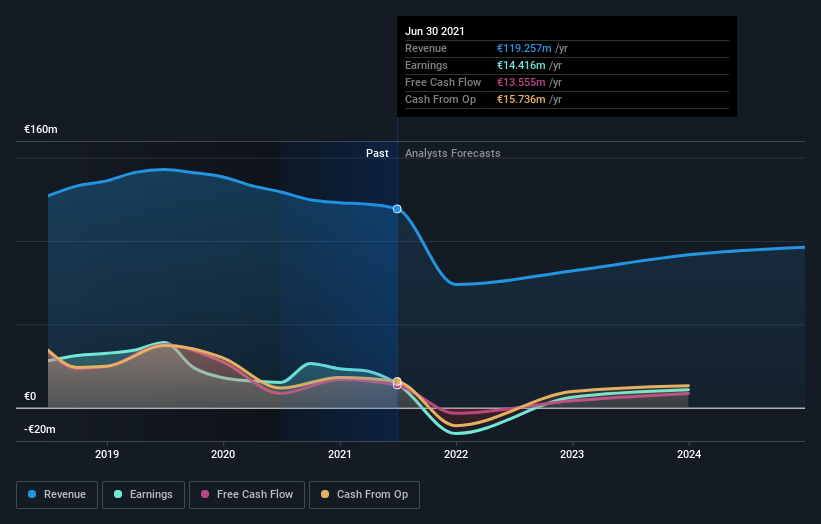
Task: Click the 2020 x-axis label
Action: [223, 454]
